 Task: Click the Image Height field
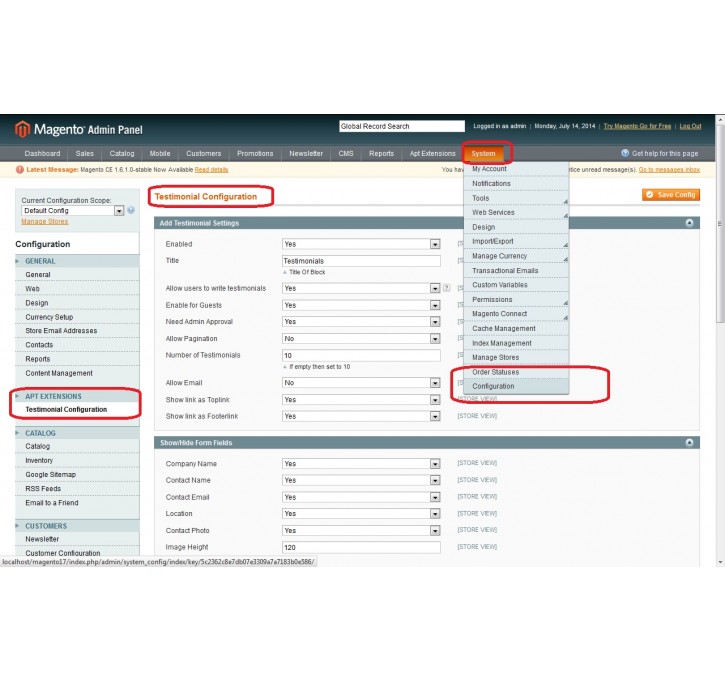[361, 547]
